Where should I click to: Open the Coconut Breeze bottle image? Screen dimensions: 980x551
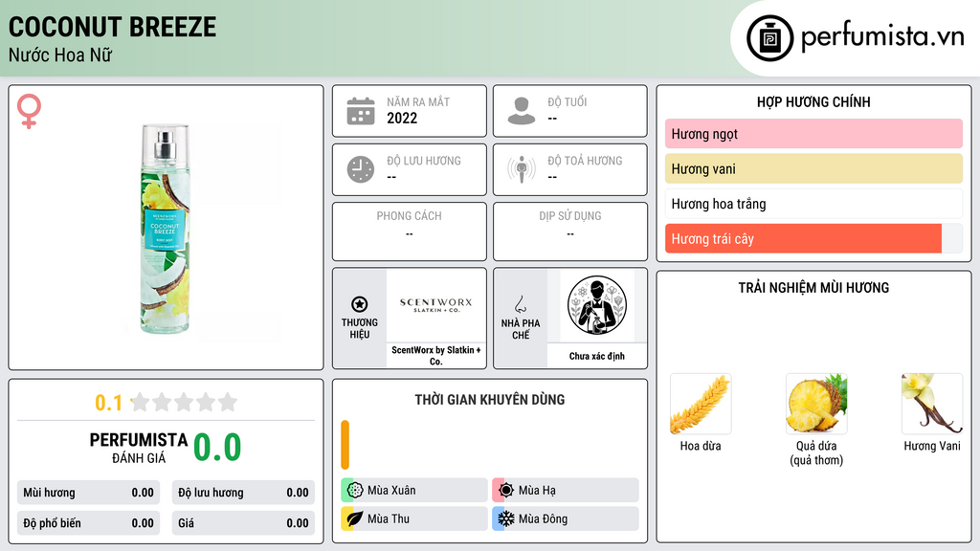click(165, 229)
